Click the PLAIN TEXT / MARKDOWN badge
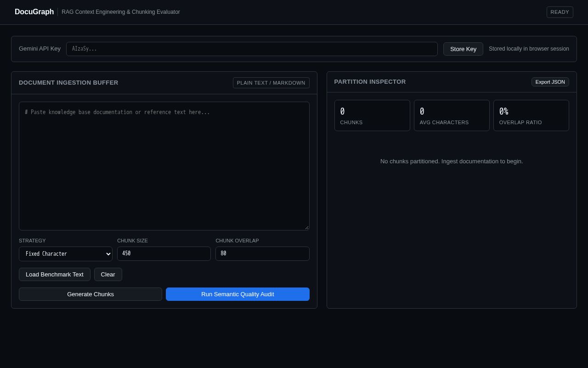 tap(271, 83)
